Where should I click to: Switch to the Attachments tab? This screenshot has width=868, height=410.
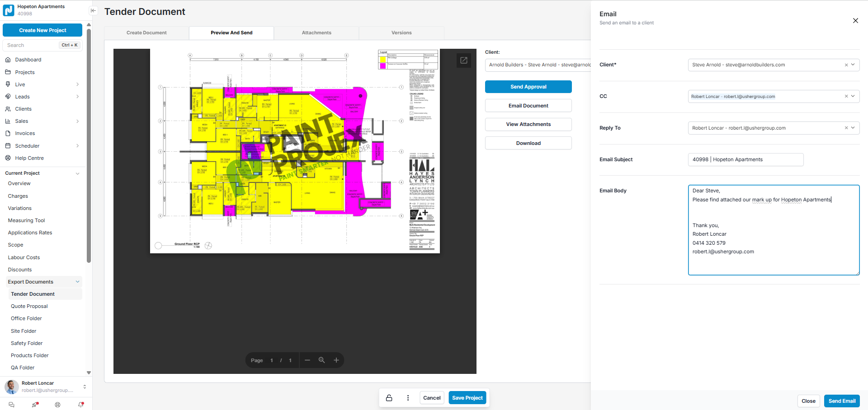tap(316, 33)
